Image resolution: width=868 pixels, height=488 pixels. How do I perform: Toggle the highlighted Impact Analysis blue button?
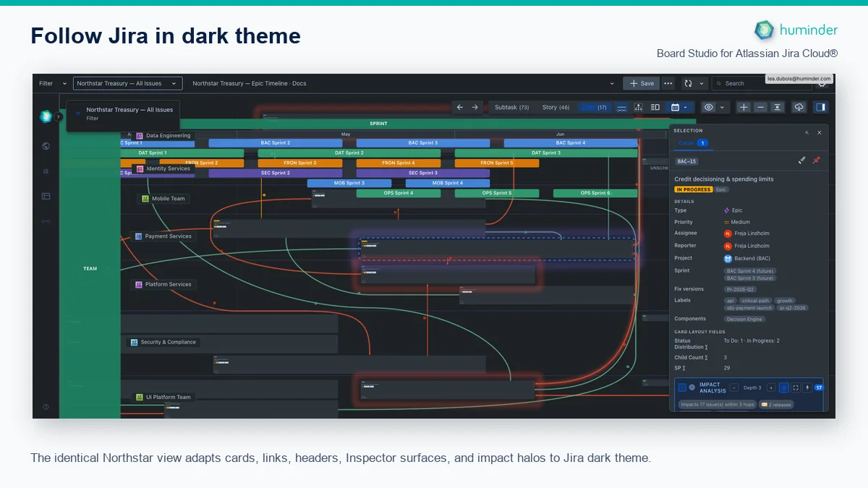click(784, 388)
